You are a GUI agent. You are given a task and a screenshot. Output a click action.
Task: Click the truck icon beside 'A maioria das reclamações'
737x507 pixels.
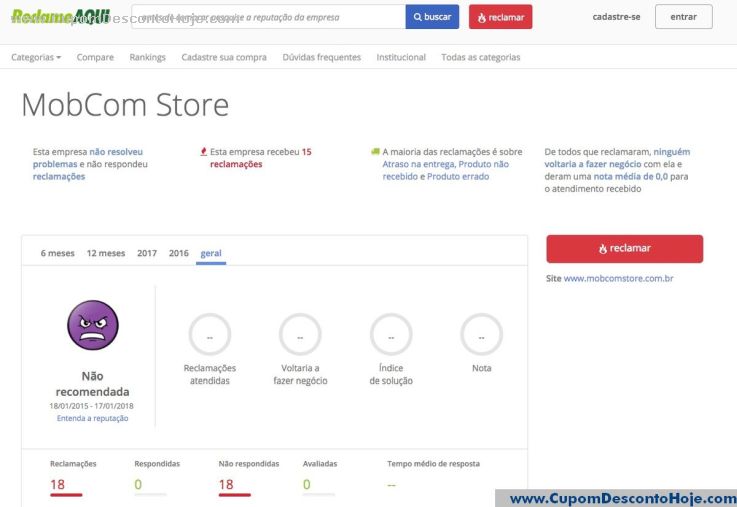pos(375,151)
